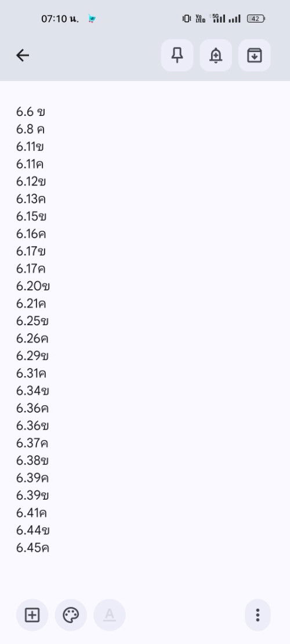Tap the shopping cart notification icon

pos(92,19)
